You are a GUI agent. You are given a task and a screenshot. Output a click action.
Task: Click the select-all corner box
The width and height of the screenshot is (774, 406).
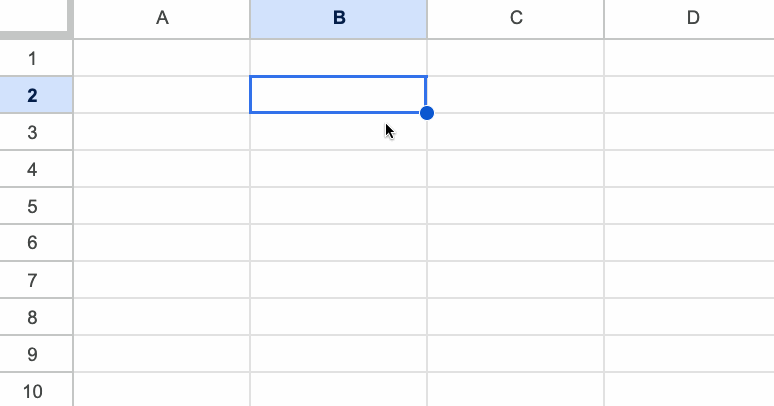click(x=36, y=18)
